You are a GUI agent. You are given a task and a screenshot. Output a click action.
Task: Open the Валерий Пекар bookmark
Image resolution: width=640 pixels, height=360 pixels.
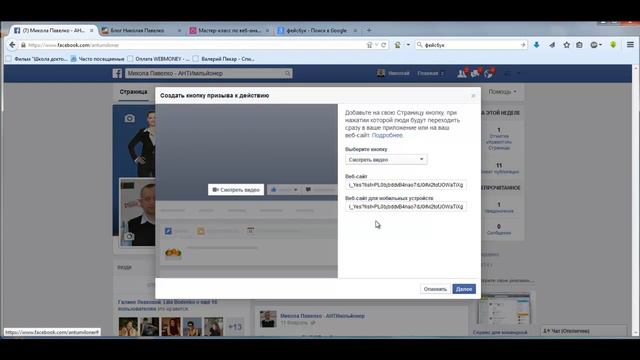224,59
